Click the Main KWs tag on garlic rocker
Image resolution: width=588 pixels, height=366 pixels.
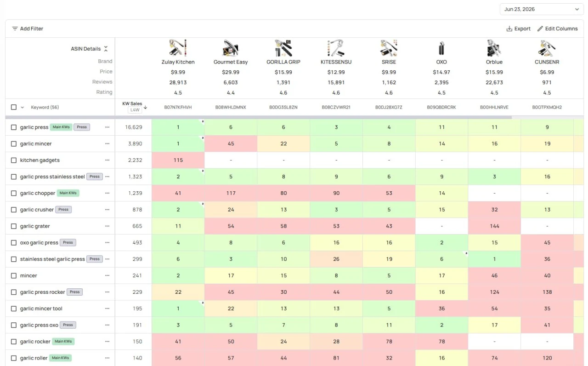tap(63, 341)
